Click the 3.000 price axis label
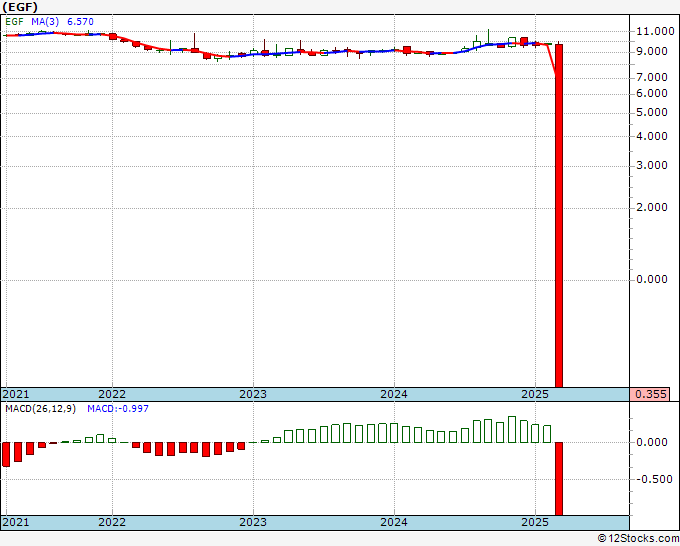 (651, 165)
